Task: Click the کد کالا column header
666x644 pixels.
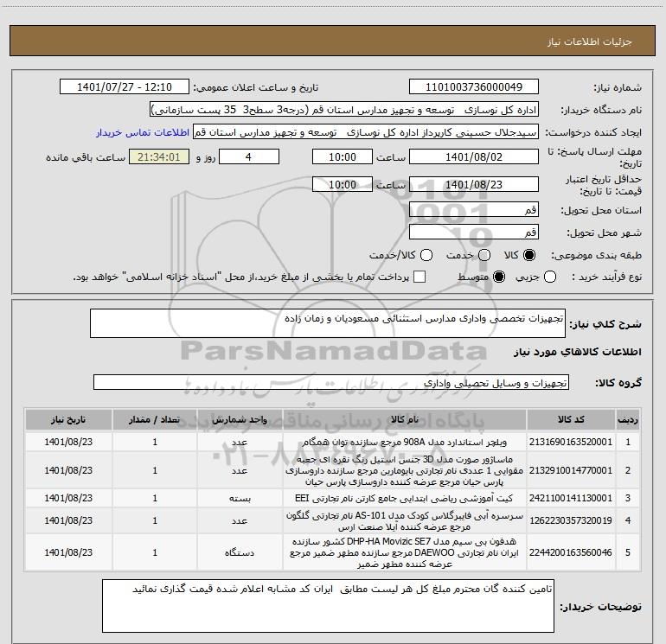Action: coord(571,419)
